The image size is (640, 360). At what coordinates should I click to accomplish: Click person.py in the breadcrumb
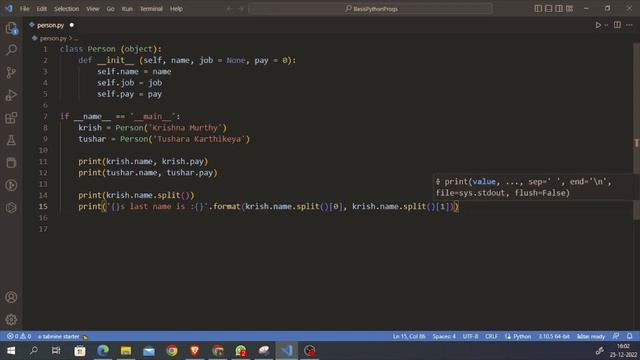(x=53, y=38)
